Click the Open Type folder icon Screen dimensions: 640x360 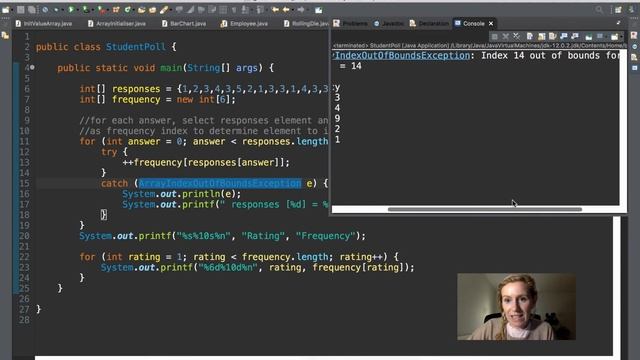142,10
